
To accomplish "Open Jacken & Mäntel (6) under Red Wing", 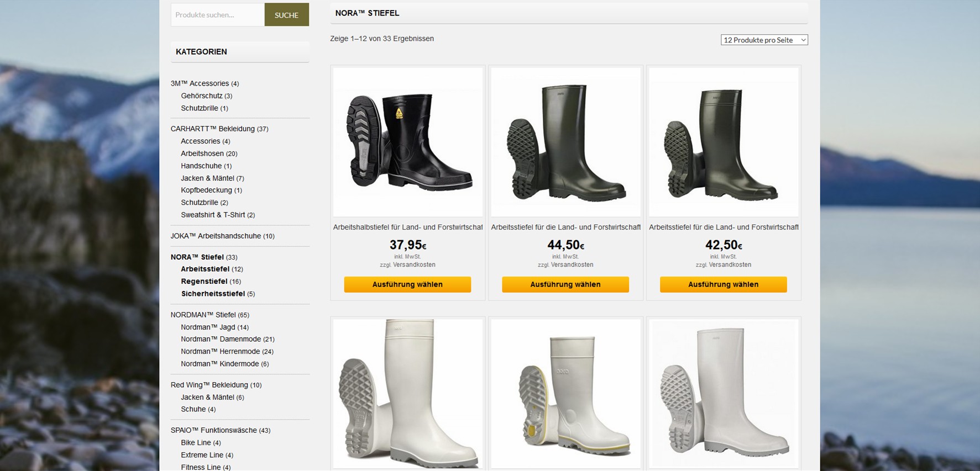I will 207,397.
